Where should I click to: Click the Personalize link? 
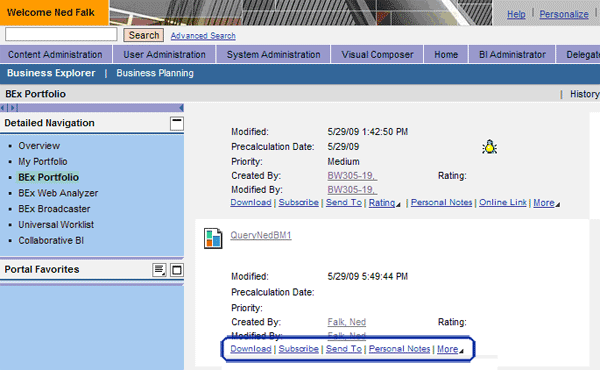[x=564, y=14]
